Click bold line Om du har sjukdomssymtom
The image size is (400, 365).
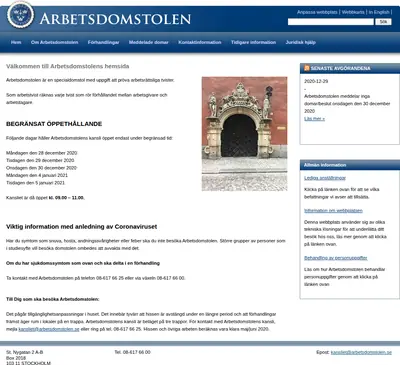tap(83, 263)
